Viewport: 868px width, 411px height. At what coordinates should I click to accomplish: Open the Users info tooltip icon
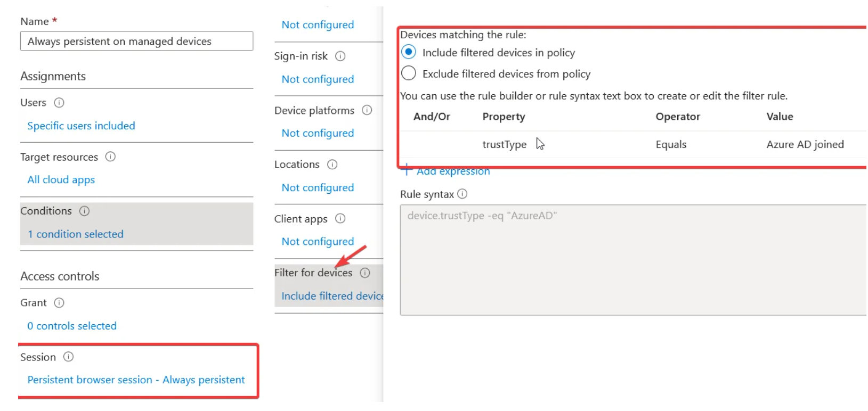coord(59,103)
